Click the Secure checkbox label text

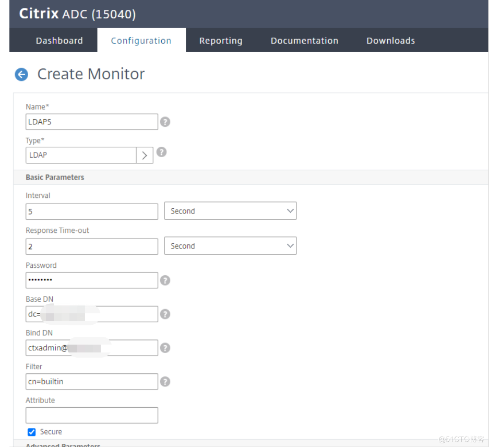[x=51, y=432]
